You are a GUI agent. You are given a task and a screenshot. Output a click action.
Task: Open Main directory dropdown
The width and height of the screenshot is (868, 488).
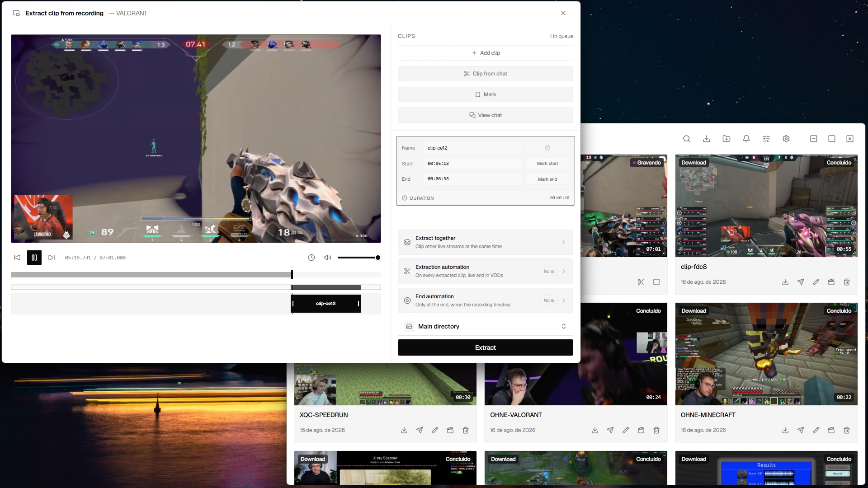pos(486,326)
